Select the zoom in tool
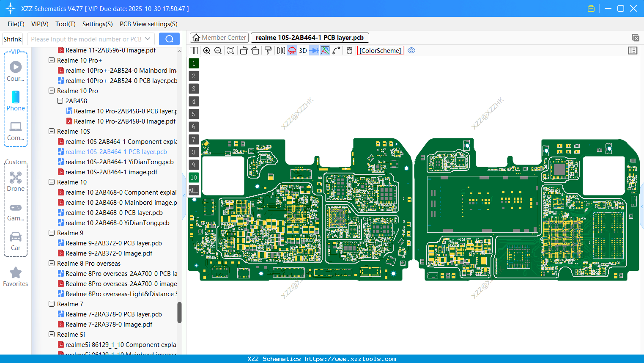The height and width of the screenshot is (363, 644). click(207, 50)
